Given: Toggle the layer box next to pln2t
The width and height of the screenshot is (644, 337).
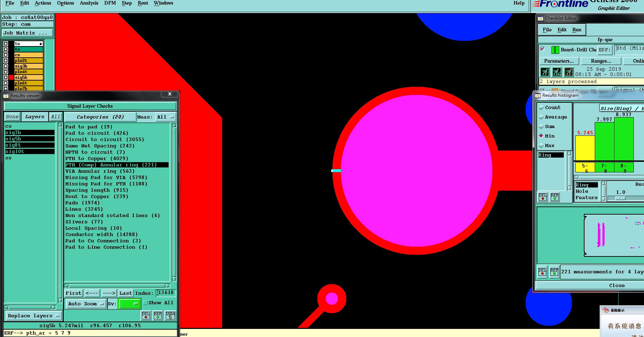Looking at the screenshot, I should point(6,61).
